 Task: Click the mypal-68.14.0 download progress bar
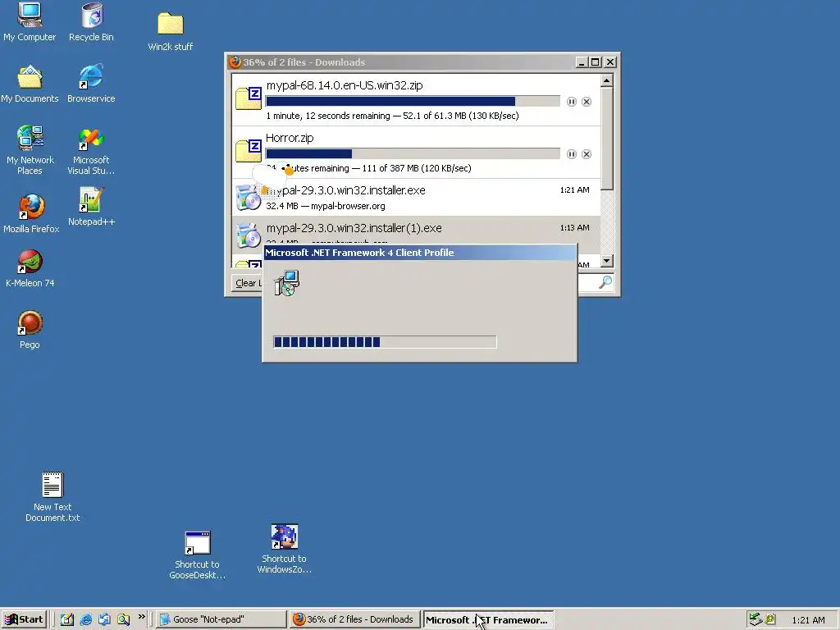point(413,101)
